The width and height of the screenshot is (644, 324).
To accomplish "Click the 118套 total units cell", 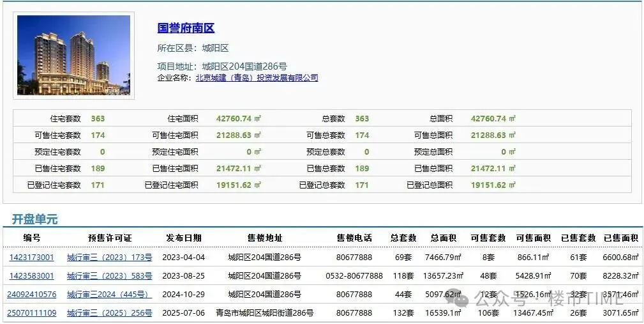I will pos(403,276).
